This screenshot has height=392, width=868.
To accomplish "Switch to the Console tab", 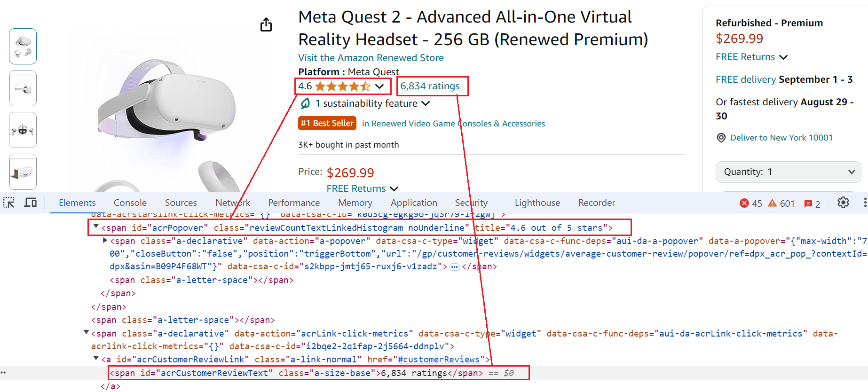I will click(x=130, y=203).
